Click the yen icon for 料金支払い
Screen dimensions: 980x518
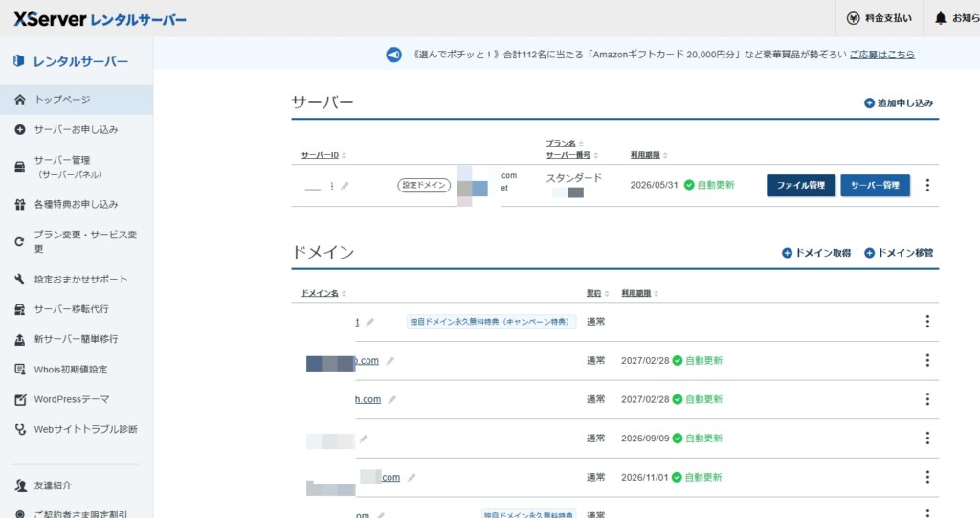853,18
